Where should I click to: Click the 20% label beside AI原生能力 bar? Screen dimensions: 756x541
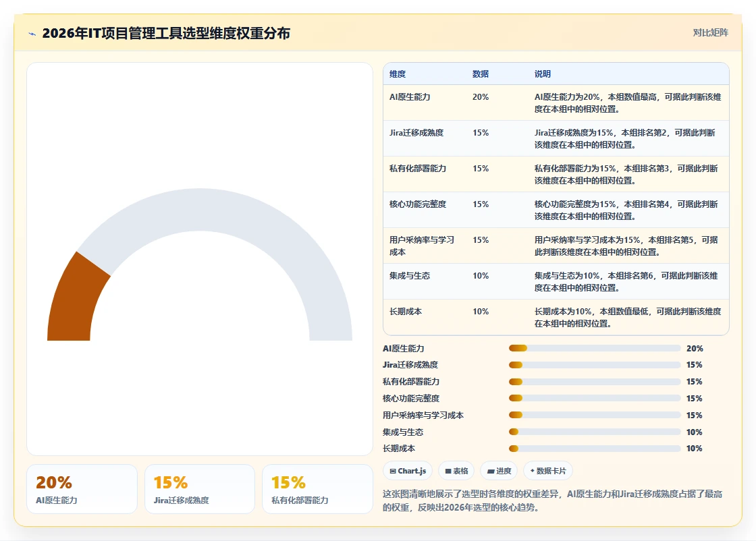(695, 348)
